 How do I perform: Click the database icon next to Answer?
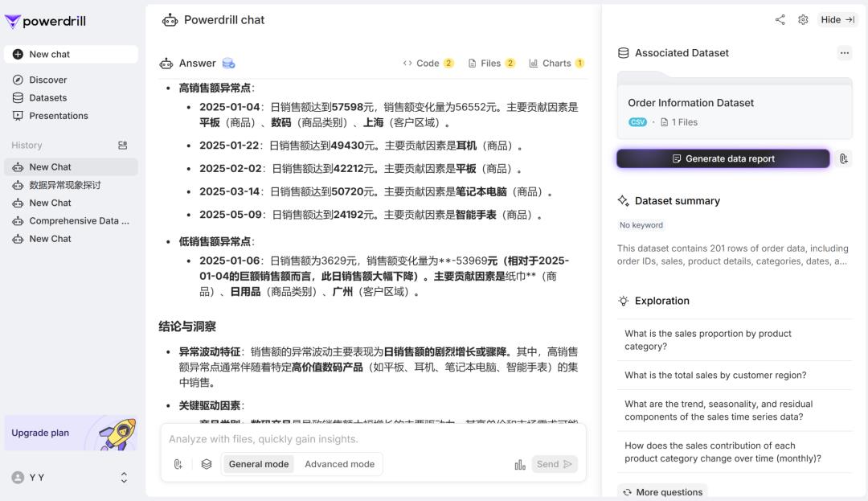[228, 64]
